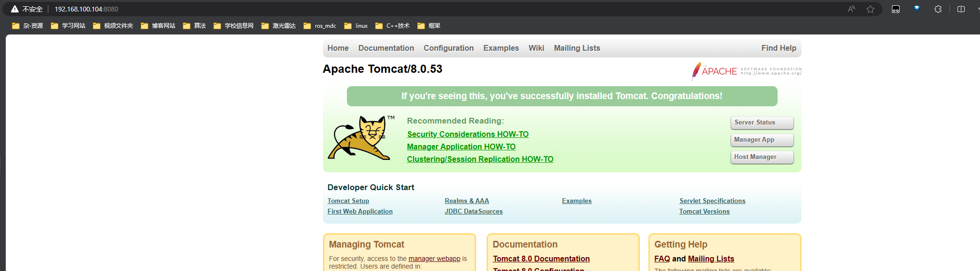Open the Documentation nav item
This screenshot has width=980, height=271.
pyautogui.click(x=386, y=48)
